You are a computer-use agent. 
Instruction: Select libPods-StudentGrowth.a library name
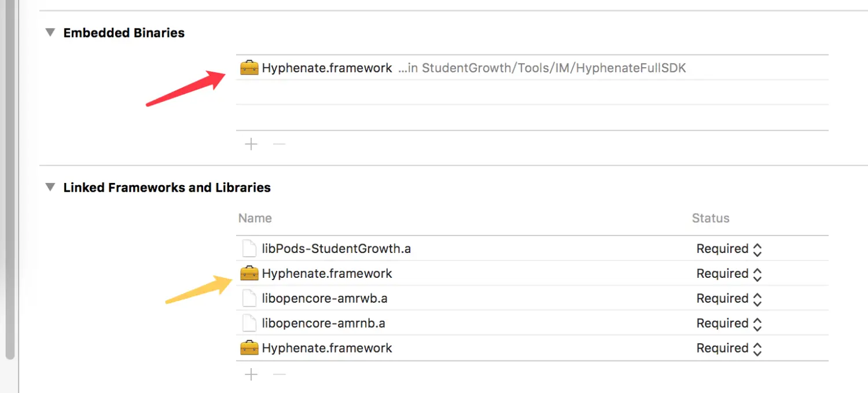click(x=336, y=249)
